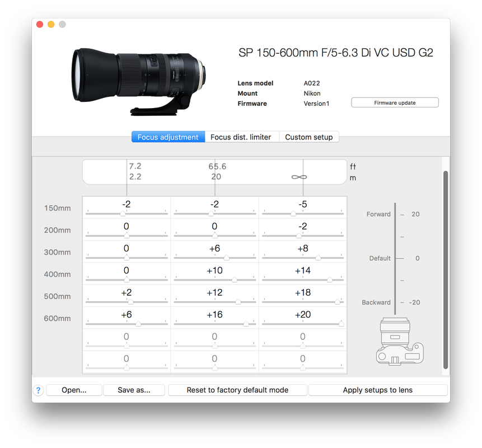This screenshot has width=482, height=448.
Task: Click 200mm slider at 20m distance
Action: tap(215, 235)
